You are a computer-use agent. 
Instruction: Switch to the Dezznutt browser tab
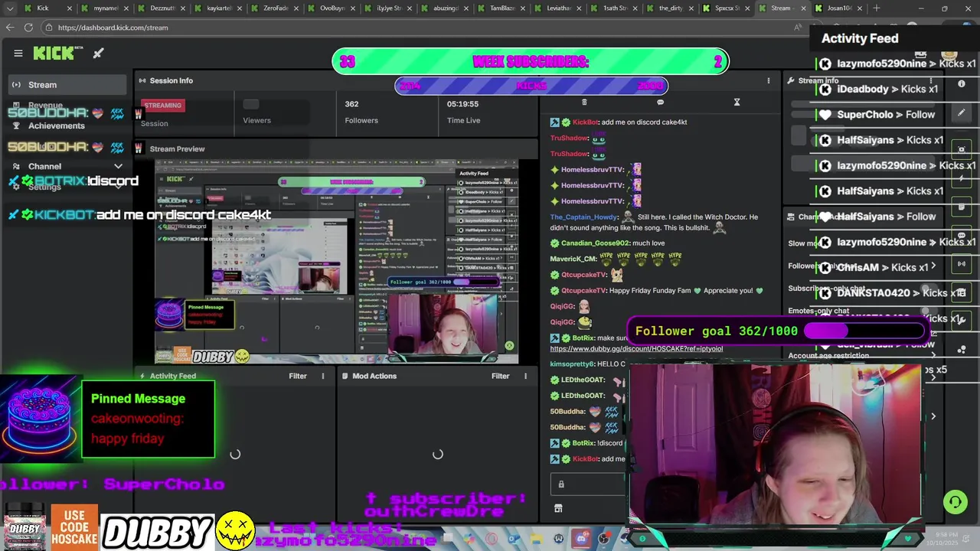click(x=163, y=8)
